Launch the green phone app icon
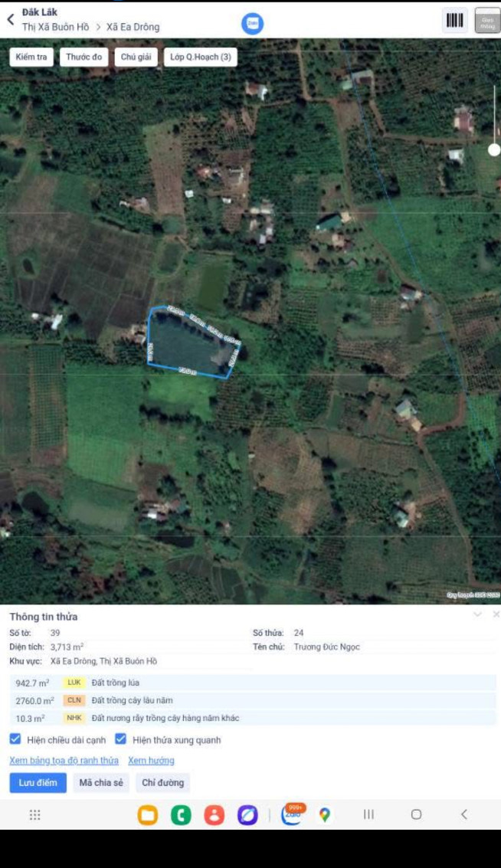Viewport: 501px width, 868px height. coord(181,814)
